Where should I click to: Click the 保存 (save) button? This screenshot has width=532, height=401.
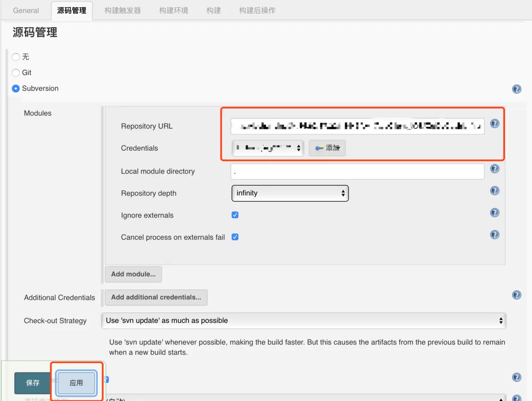point(33,383)
